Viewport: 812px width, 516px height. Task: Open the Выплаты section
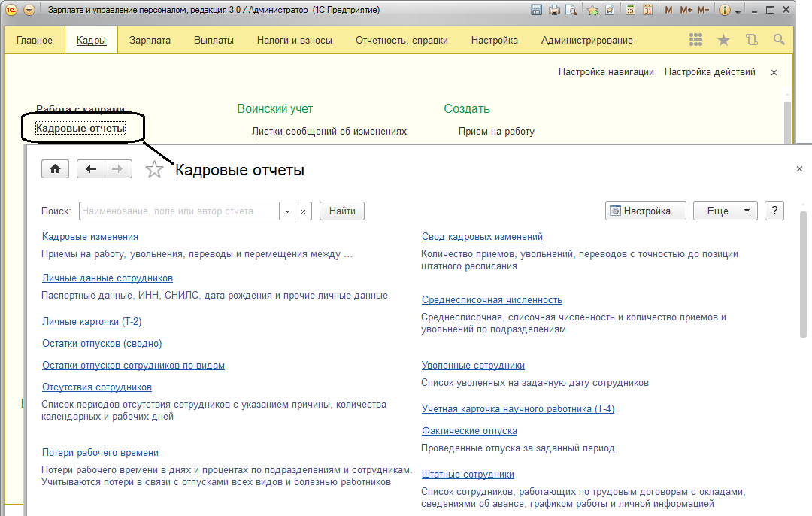pyautogui.click(x=214, y=41)
